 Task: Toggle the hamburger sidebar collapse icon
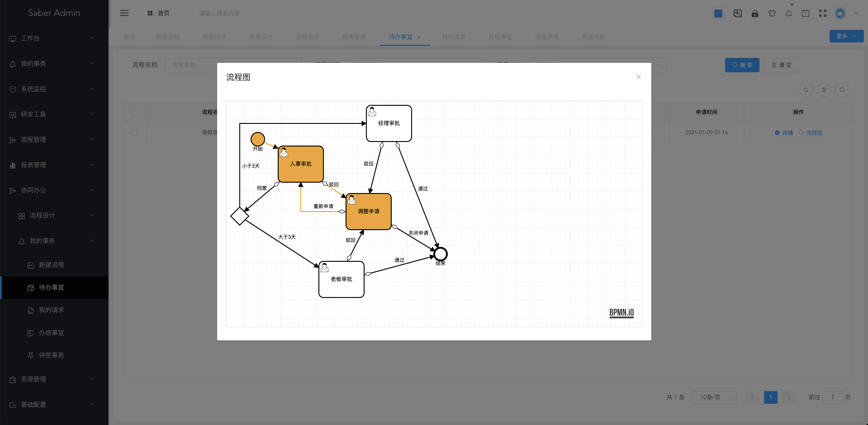click(x=124, y=13)
